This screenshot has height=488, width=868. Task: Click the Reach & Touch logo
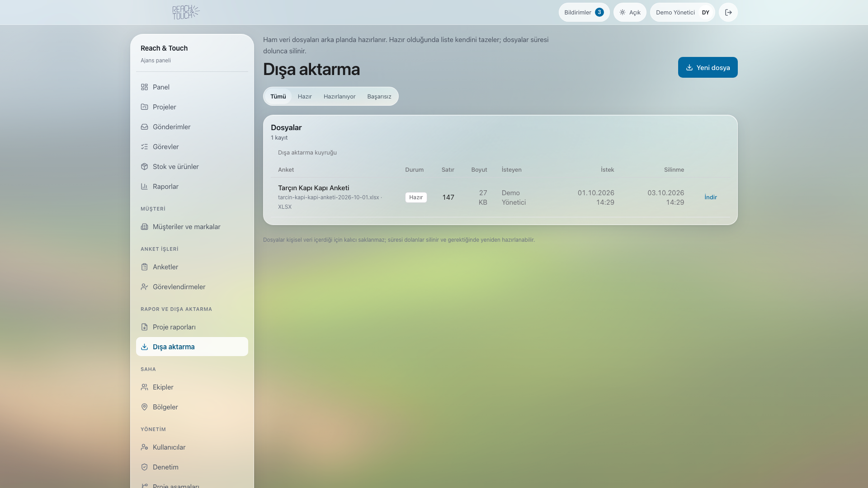pos(186,12)
